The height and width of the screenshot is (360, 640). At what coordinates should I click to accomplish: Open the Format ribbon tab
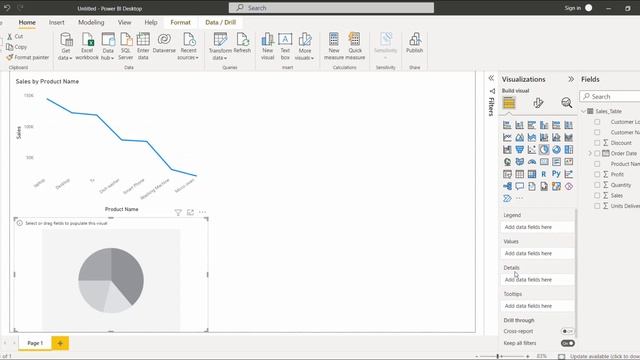[180, 22]
